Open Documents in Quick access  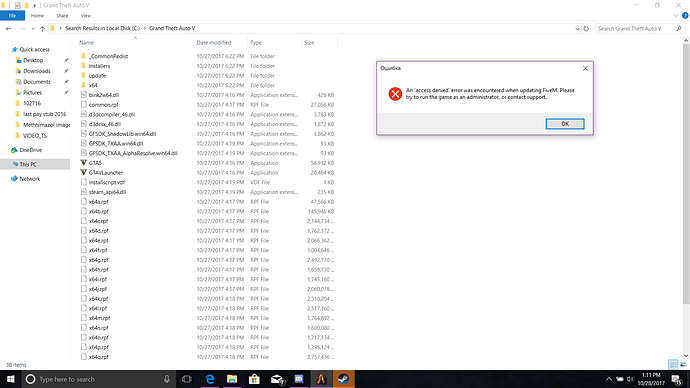37,82
